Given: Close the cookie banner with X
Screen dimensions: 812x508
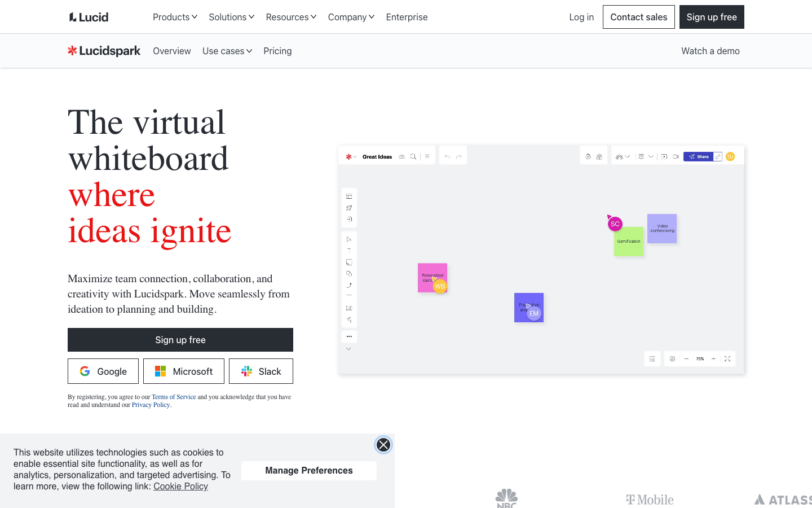Looking at the screenshot, I should coord(383,445).
